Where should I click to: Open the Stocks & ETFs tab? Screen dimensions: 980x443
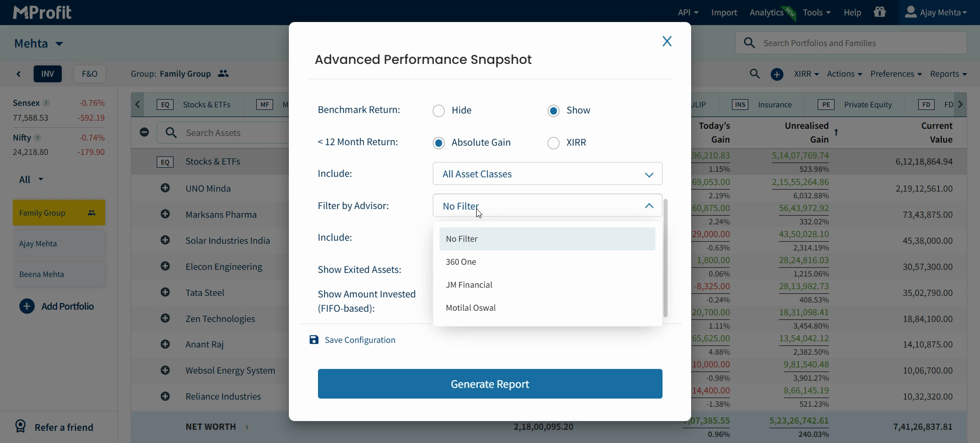(193, 105)
